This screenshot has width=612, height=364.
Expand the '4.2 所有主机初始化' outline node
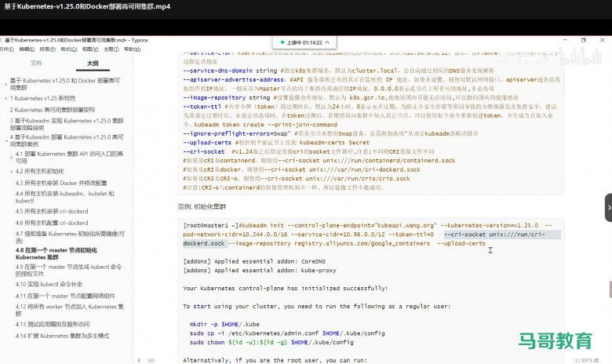coord(11,170)
